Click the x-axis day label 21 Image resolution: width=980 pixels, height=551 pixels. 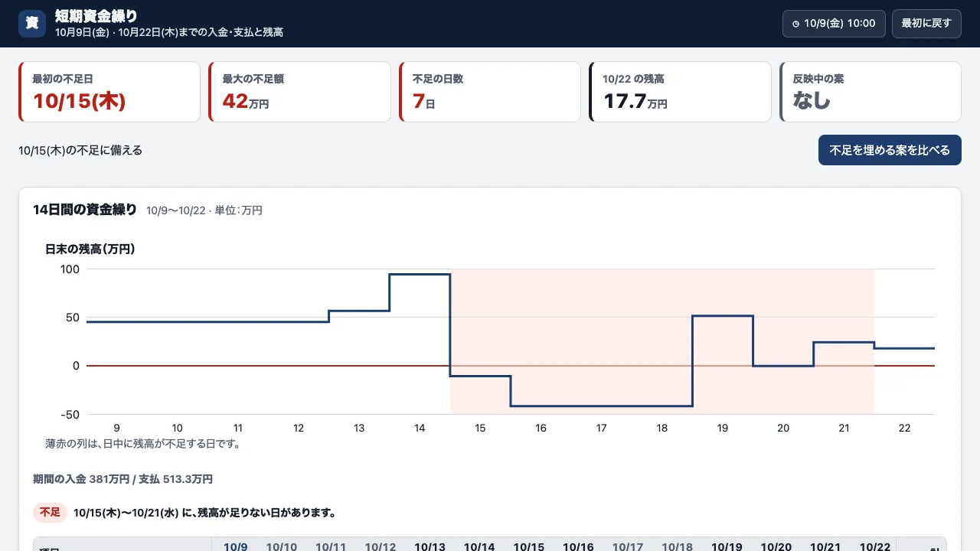tap(844, 429)
